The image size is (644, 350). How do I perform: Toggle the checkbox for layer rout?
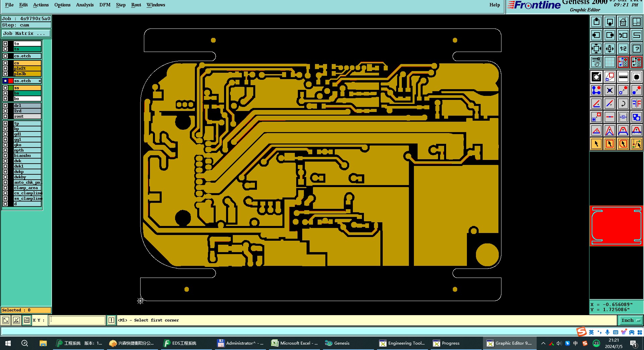point(5,116)
